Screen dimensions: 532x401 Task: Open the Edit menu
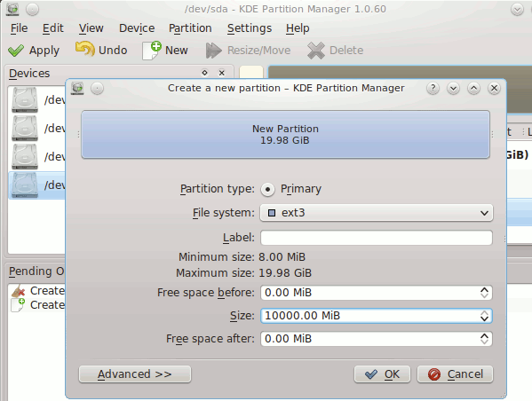click(x=53, y=28)
